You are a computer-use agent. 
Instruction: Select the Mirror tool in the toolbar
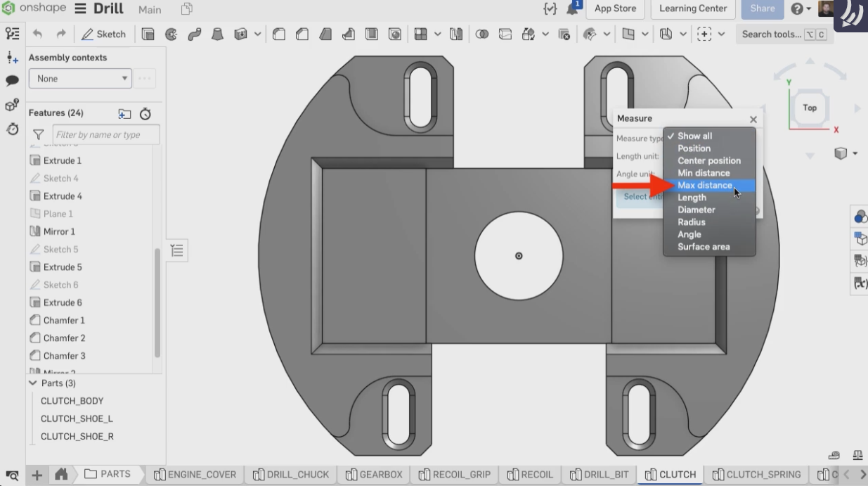click(457, 34)
